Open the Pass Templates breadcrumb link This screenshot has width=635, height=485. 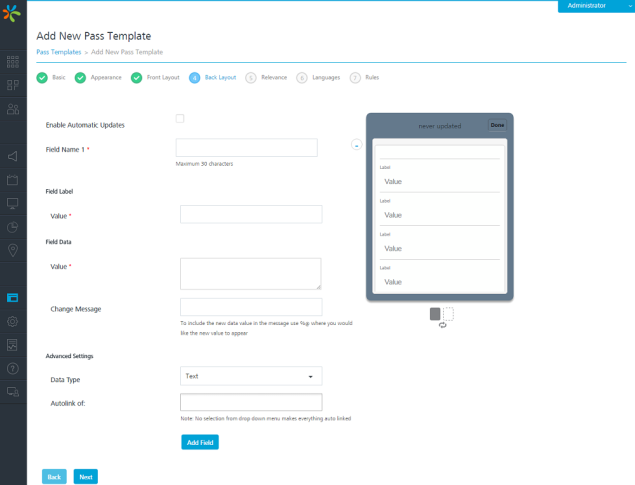point(58,52)
